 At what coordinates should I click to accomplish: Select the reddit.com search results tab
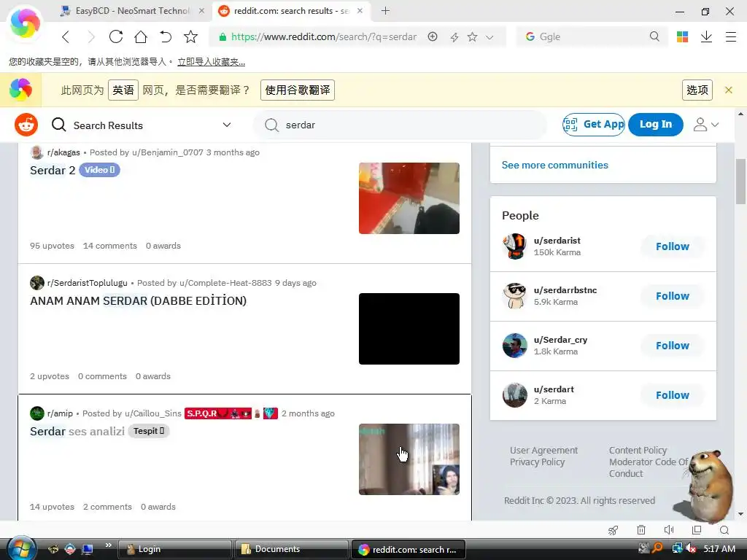pyautogui.click(x=291, y=10)
